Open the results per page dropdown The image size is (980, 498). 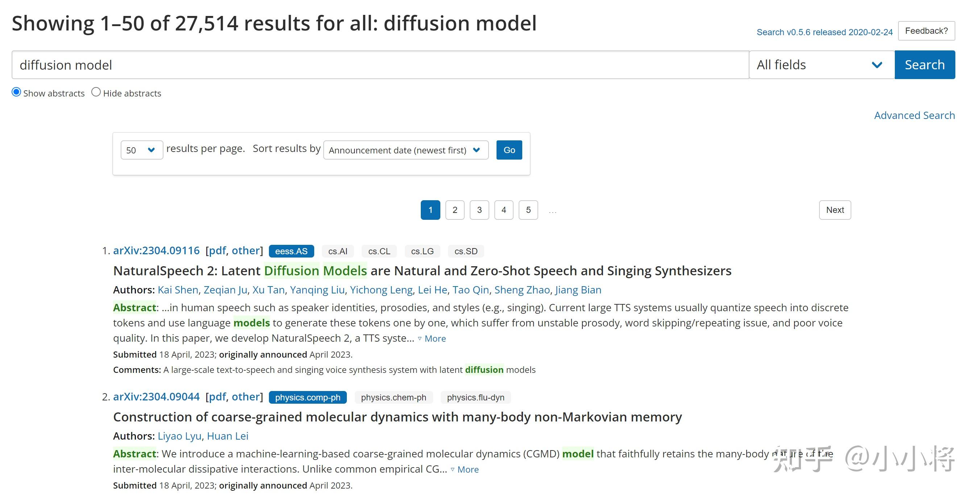[141, 150]
